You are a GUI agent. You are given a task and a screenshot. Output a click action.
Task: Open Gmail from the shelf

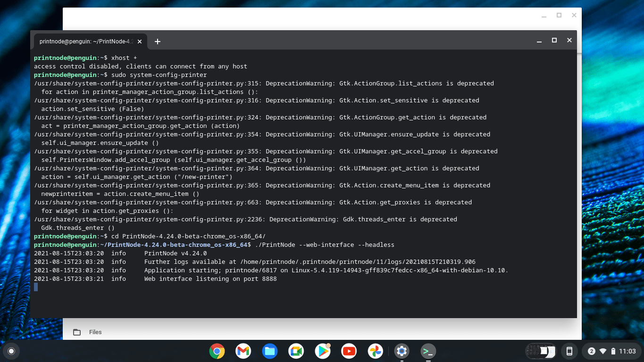[x=243, y=351]
